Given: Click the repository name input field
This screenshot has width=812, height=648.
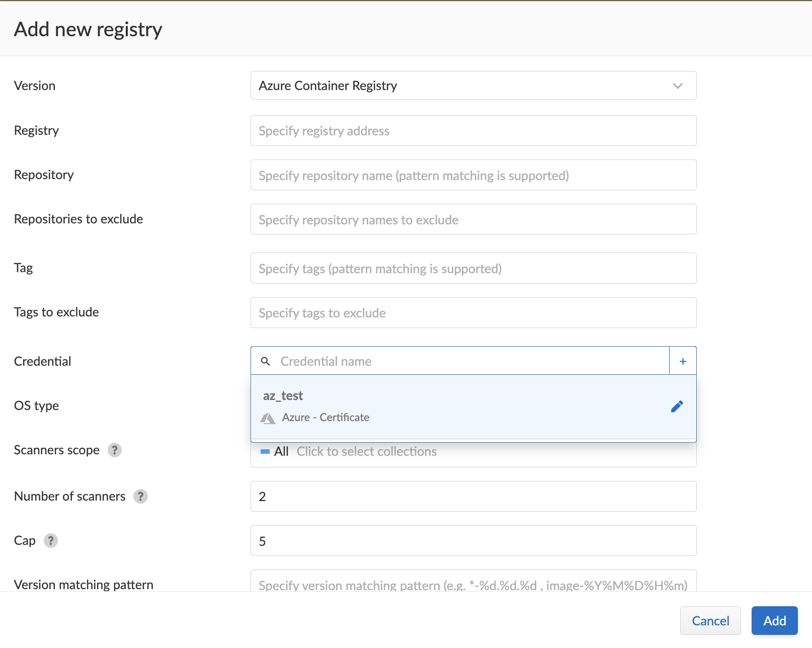Looking at the screenshot, I should pos(473,175).
